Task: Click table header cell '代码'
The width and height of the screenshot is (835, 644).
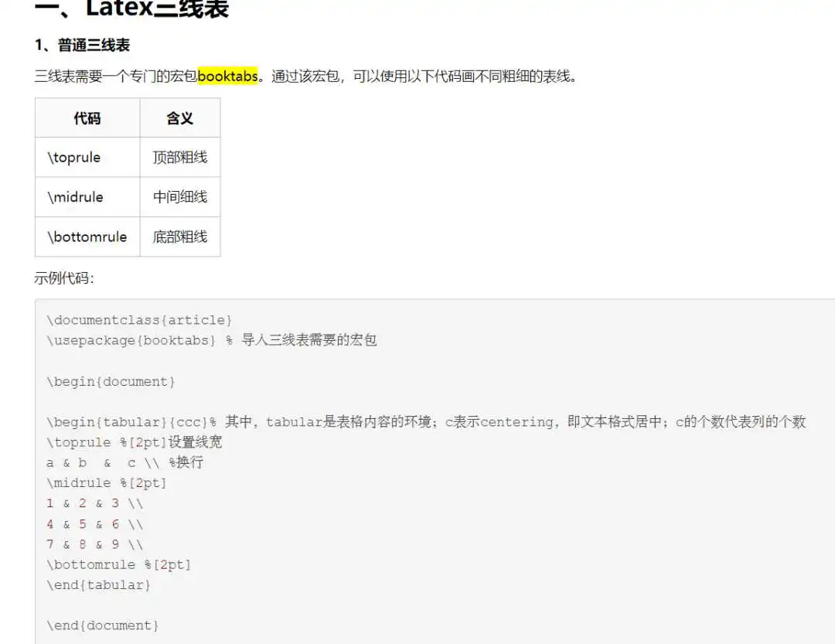Action: click(87, 118)
